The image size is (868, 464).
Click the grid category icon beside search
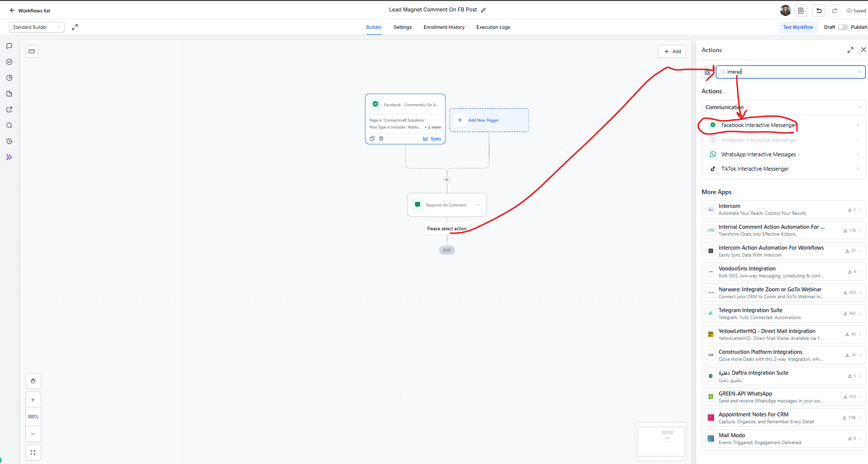point(707,72)
